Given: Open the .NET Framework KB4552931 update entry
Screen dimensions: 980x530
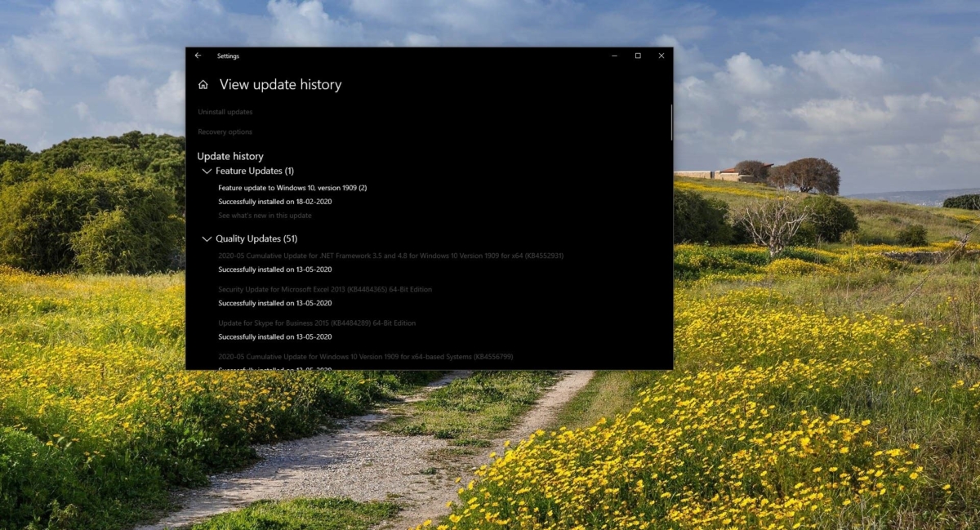Looking at the screenshot, I should click(x=390, y=256).
